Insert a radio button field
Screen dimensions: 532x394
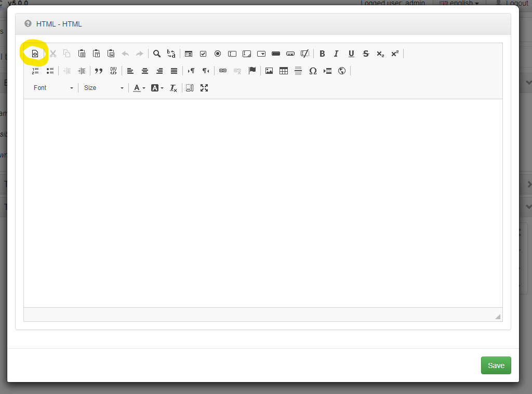click(x=218, y=54)
